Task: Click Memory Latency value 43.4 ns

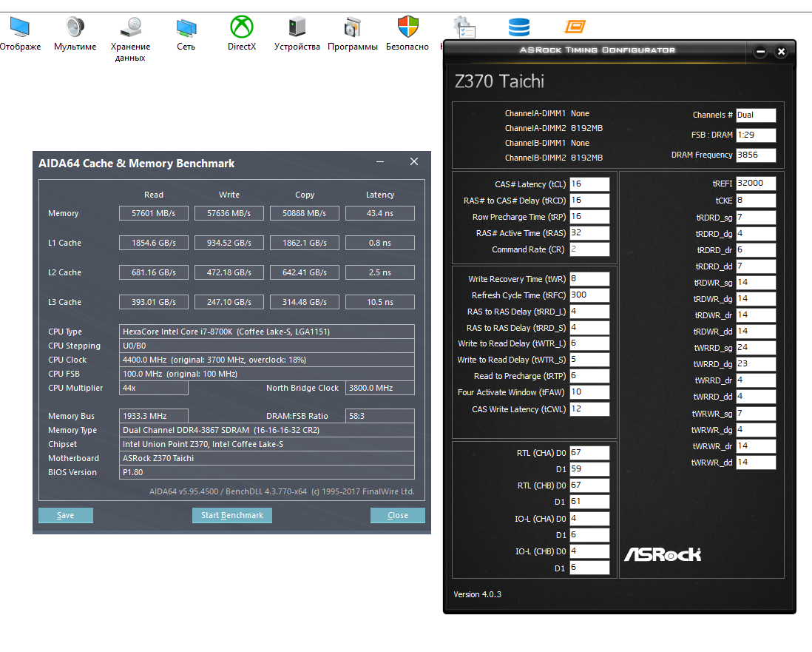Action: pyautogui.click(x=380, y=213)
